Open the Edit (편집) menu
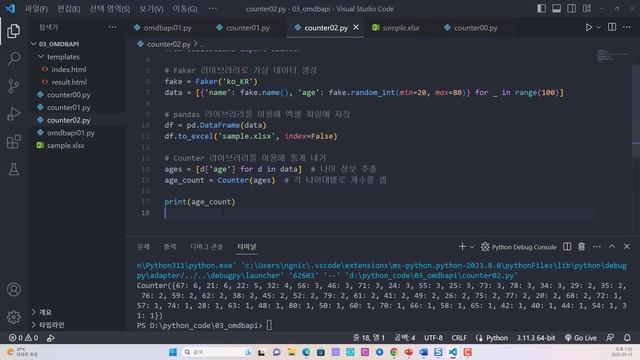This screenshot has width=640, height=360. coord(69,9)
